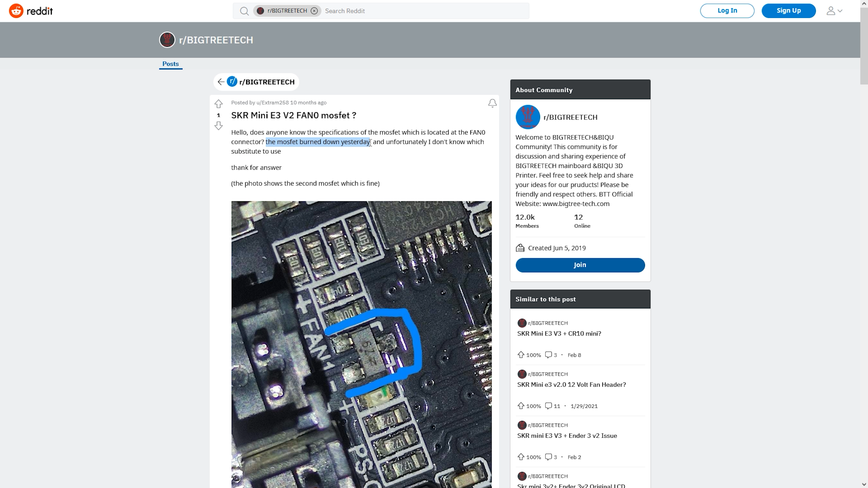
Task: Click the Log In button
Action: 727,11
